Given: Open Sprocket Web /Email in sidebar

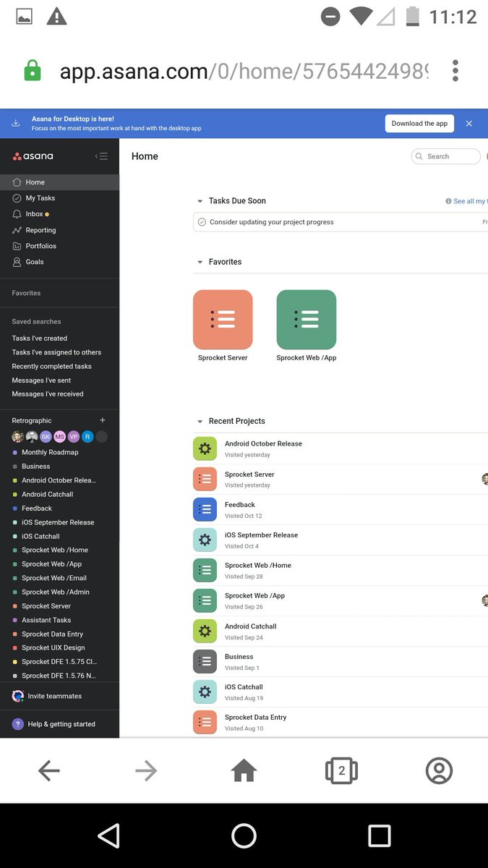Looking at the screenshot, I should click(54, 578).
